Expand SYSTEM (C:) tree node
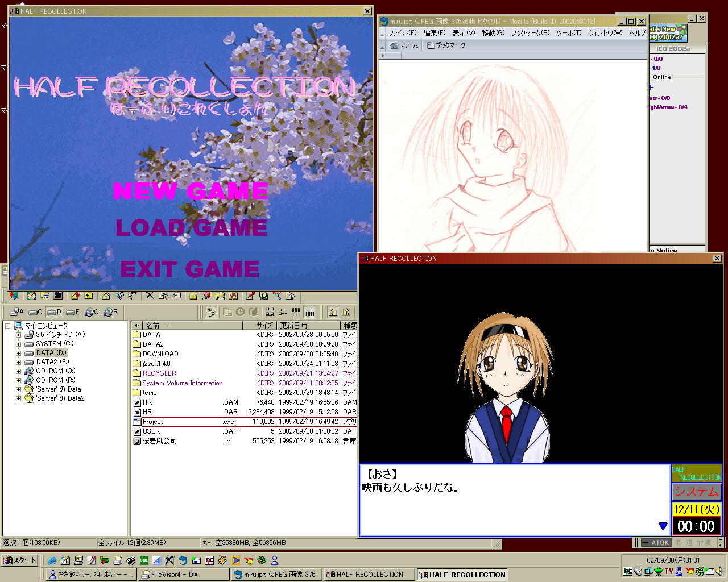Viewport: 728px width, 582px height. (x=18, y=344)
